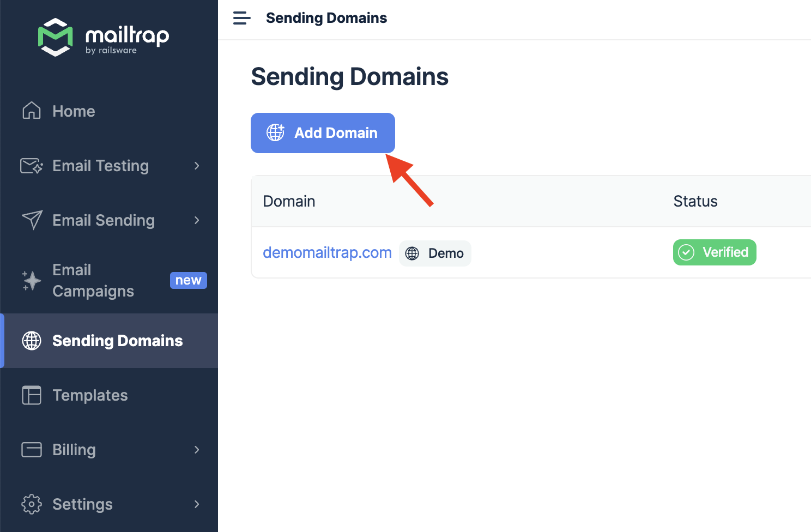Click the Mailtrap logo icon
811x532 pixels.
(x=55, y=37)
